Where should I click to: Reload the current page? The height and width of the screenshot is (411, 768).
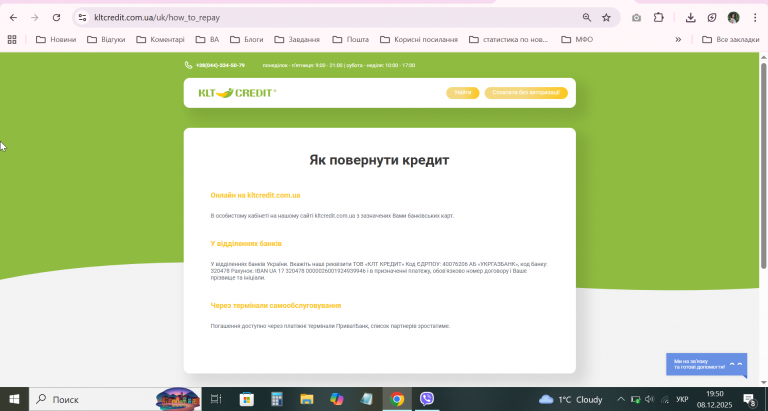56,18
